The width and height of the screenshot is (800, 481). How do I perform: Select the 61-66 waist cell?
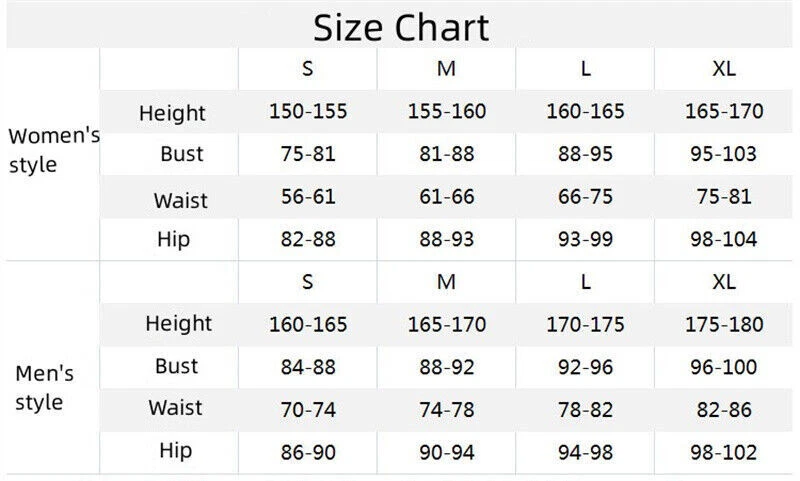coord(446,197)
